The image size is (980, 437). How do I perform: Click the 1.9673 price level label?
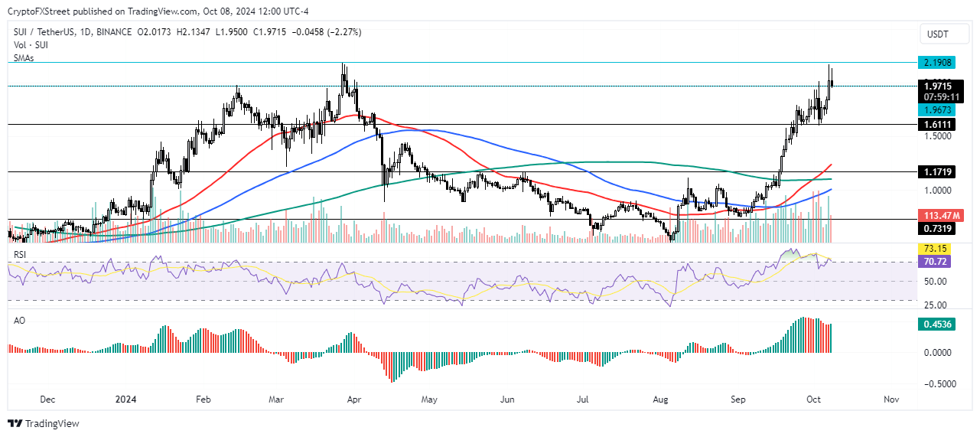[938, 111]
